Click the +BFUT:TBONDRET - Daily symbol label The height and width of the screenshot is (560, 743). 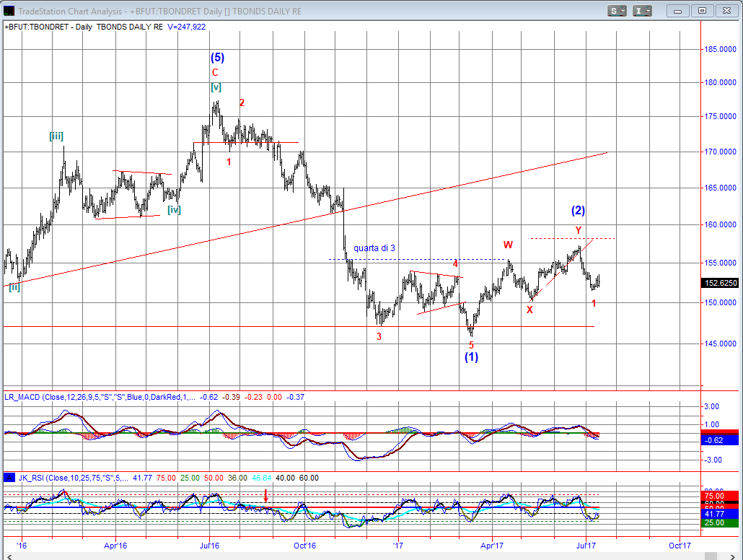pos(48,27)
